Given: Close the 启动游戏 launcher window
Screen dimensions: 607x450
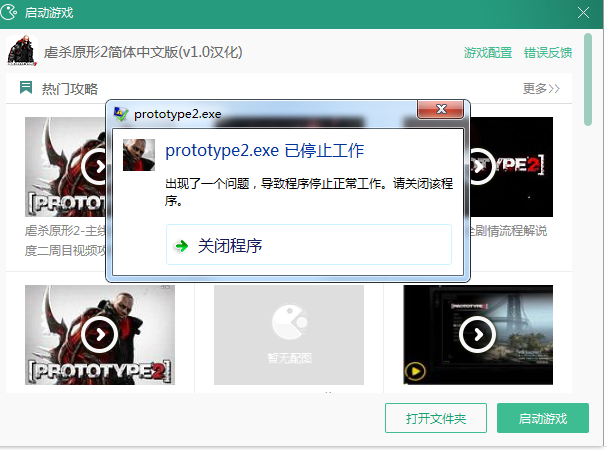Looking at the screenshot, I should [583, 13].
